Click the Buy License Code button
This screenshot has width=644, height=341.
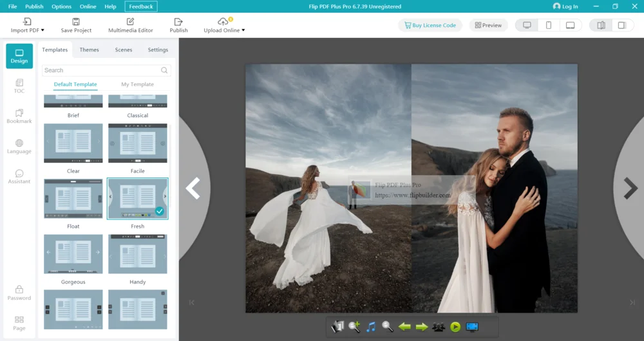(x=430, y=25)
